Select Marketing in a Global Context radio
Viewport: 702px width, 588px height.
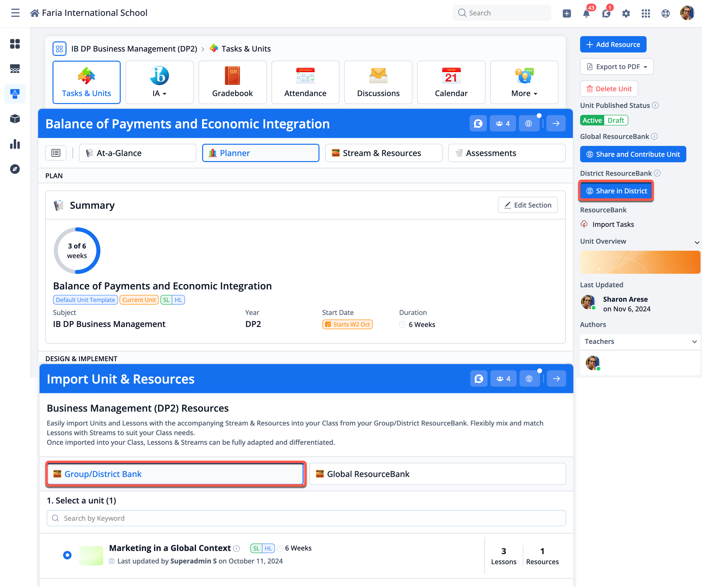pos(67,555)
